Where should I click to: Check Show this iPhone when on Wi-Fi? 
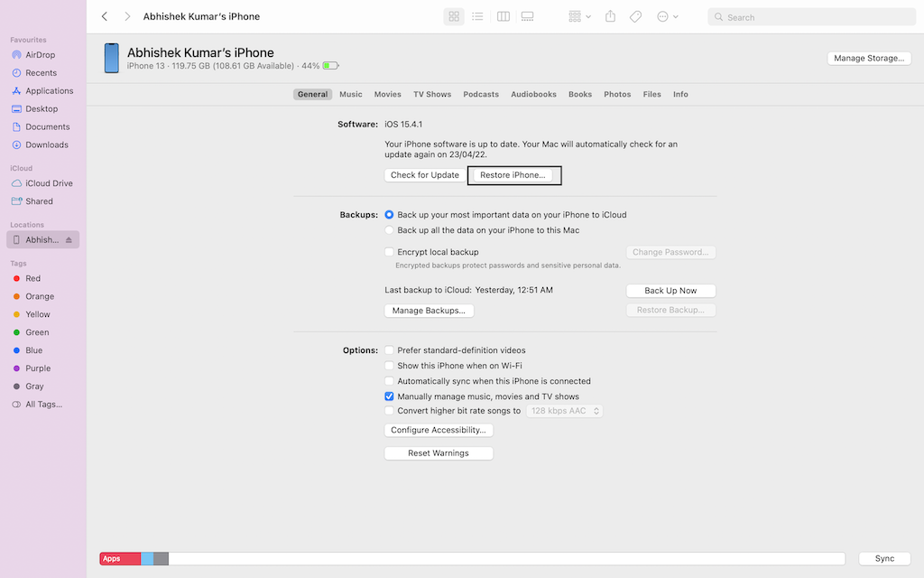click(389, 366)
